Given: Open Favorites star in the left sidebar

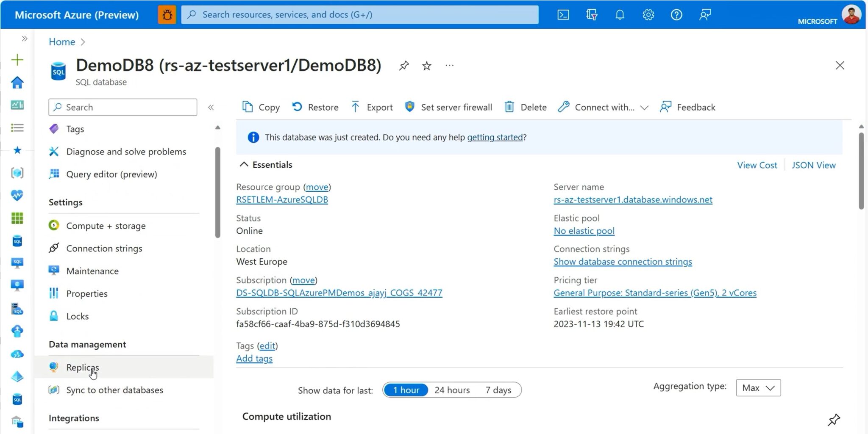Looking at the screenshot, I should pos(17,150).
